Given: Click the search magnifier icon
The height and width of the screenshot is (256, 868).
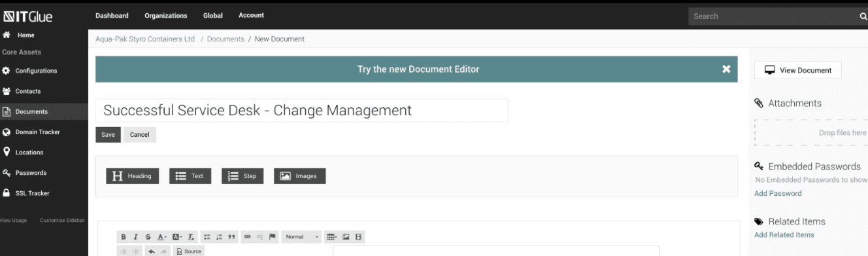Looking at the screenshot, I should pos(863,16).
